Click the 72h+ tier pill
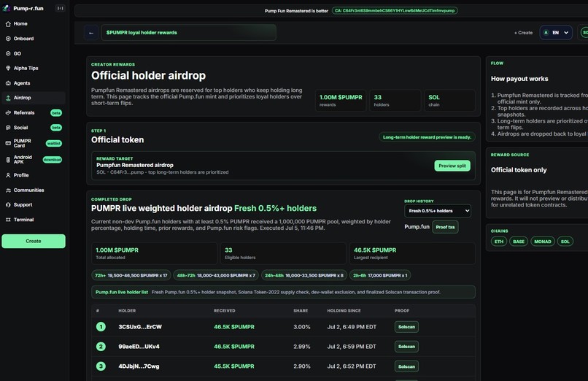This screenshot has width=588, height=381. pos(131,275)
